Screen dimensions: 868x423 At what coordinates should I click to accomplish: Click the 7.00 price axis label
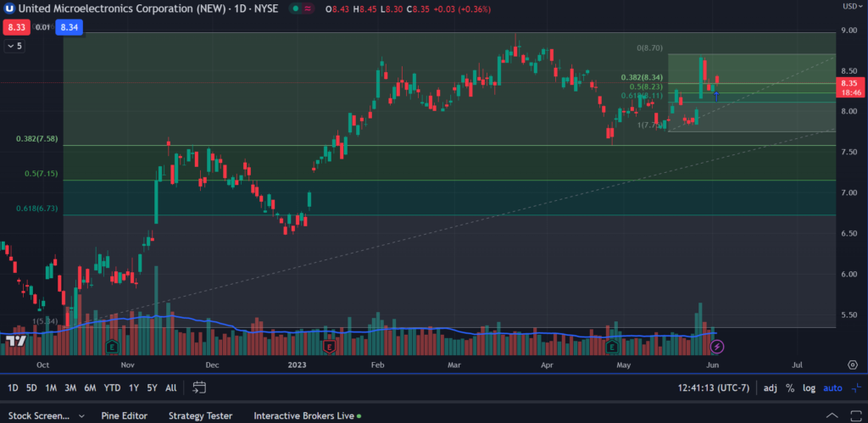point(850,192)
